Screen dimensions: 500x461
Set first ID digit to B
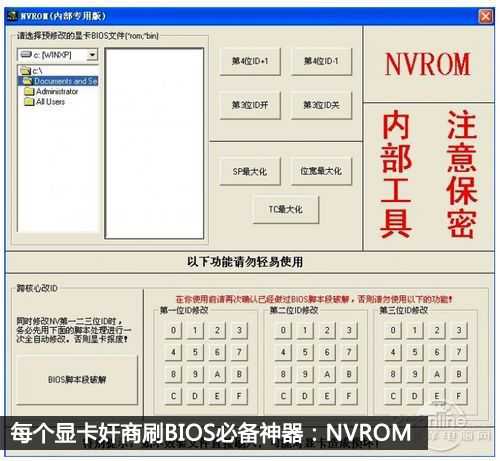239,374
